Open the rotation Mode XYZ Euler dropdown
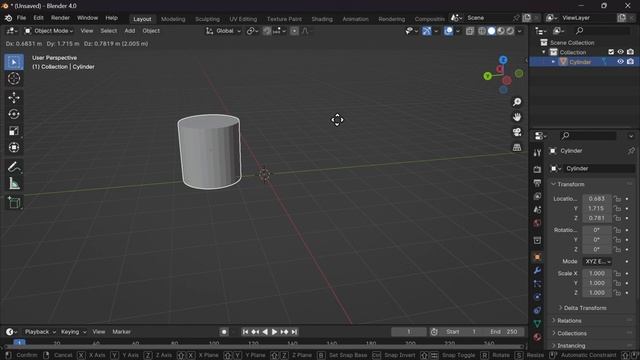 597,261
